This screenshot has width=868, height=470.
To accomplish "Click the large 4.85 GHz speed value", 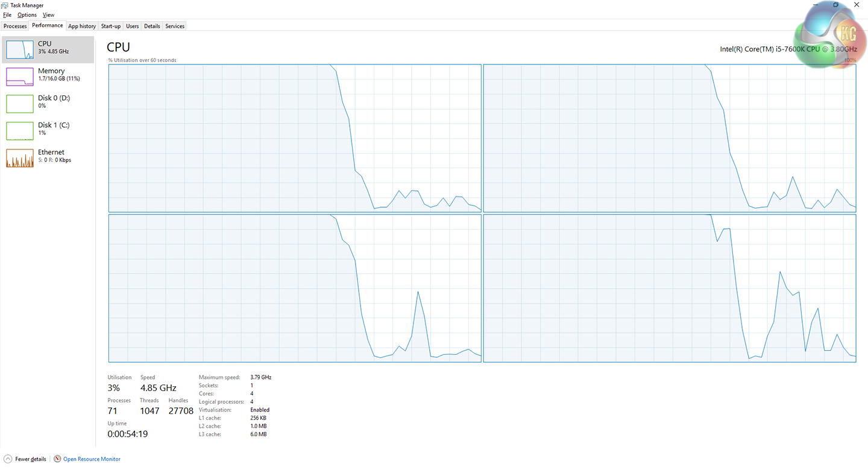I will 159,387.
